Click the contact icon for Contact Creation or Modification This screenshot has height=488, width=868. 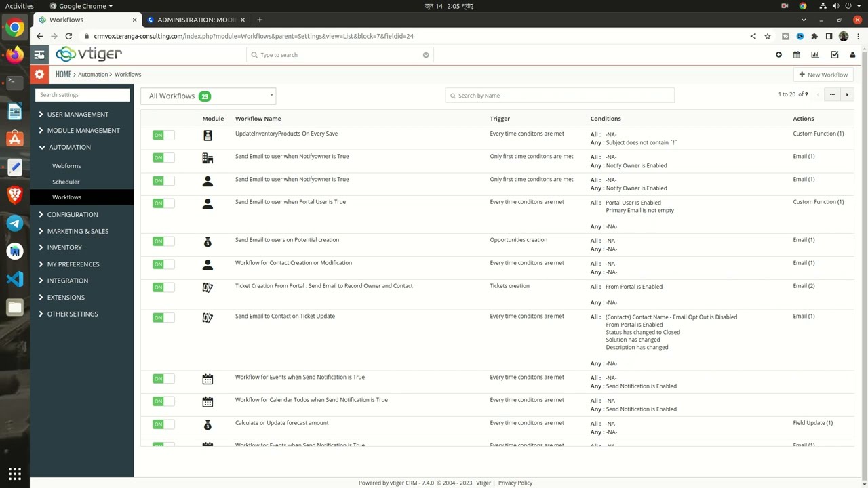[208, 265]
